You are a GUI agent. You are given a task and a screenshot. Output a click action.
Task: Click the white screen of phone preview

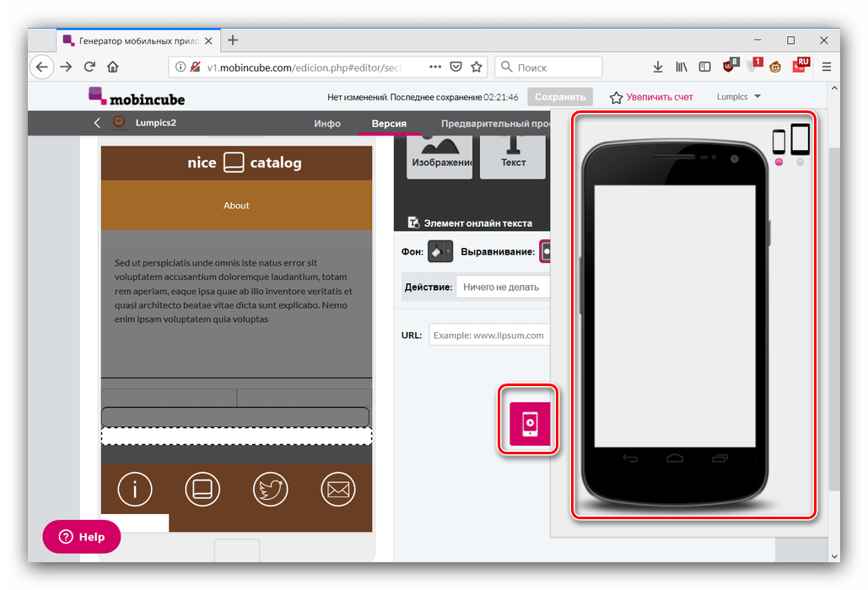[x=675, y=316]
